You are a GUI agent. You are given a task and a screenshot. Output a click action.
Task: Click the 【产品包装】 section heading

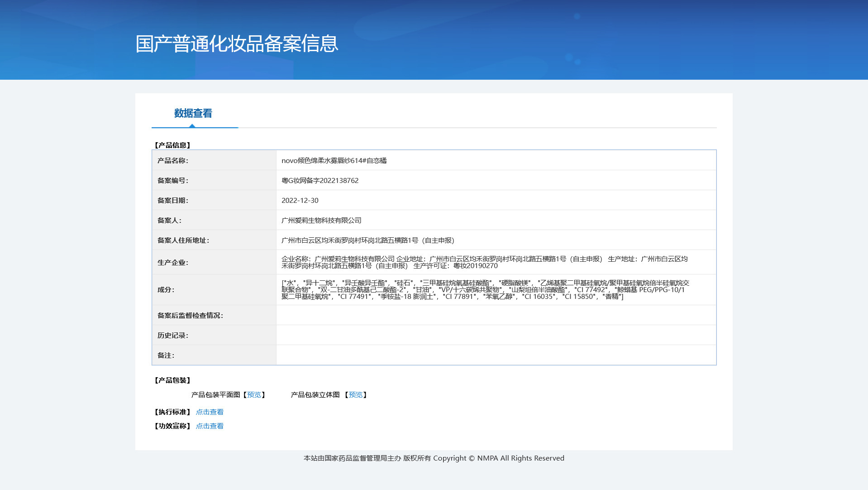tap(172, 380)
